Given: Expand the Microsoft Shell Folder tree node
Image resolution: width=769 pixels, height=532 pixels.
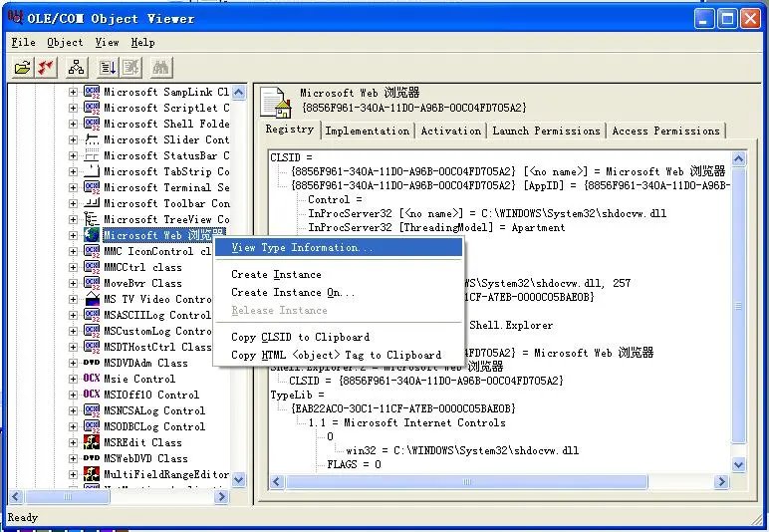Looking at the screenshot, I should pyautogui.click(x=73, y=124).
